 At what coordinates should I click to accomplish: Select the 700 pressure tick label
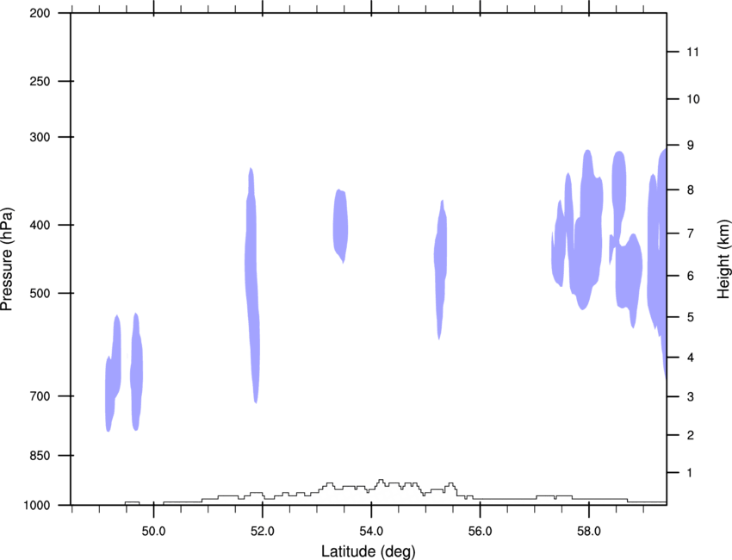point(40,396)
